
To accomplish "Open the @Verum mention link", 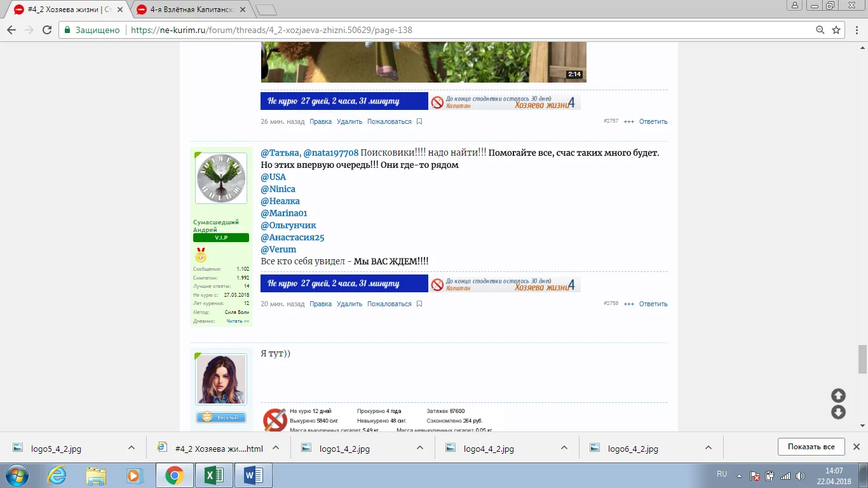I will (278, 249).
